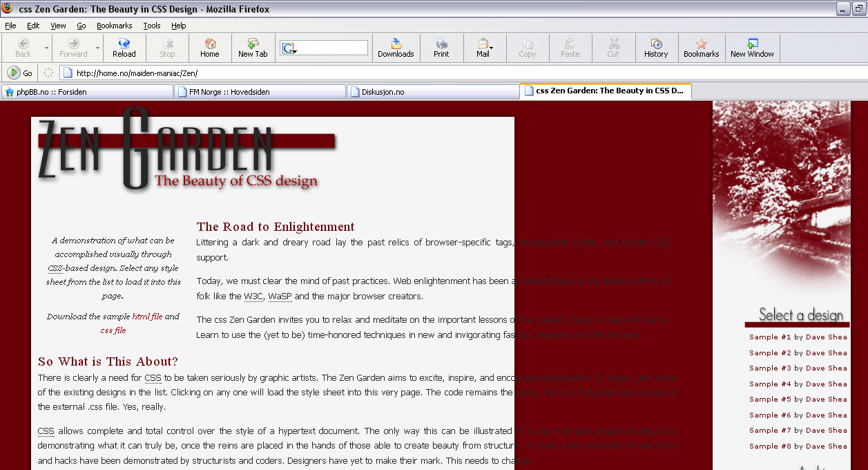
Task: Click the Cut toolbar button
Action: click(613, 48)
